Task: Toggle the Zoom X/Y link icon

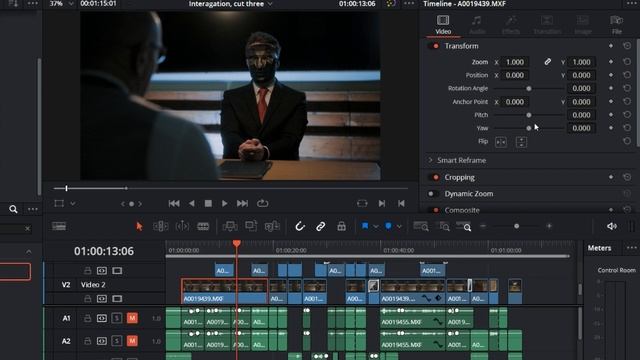Action: click(547, 62)
